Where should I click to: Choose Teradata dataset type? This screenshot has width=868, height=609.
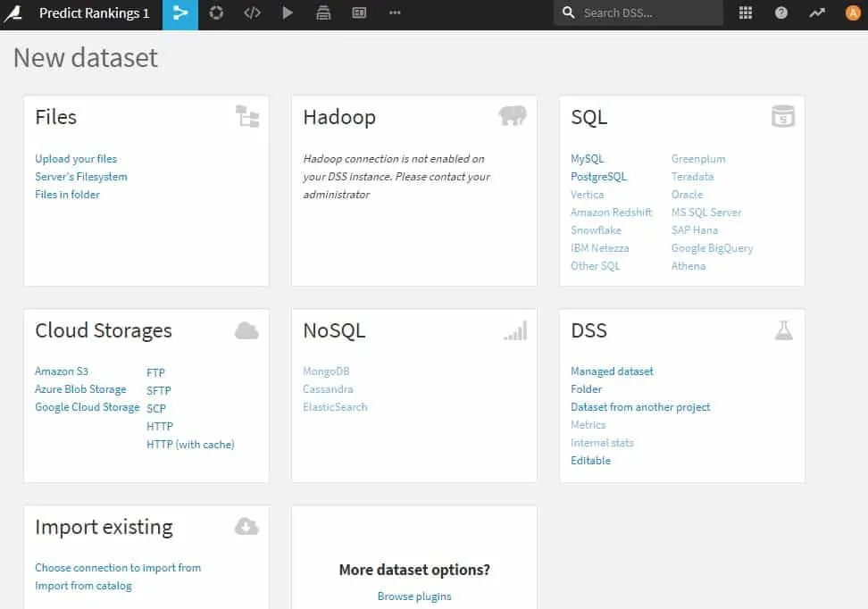pyautogui.click(x=692, y=177)
